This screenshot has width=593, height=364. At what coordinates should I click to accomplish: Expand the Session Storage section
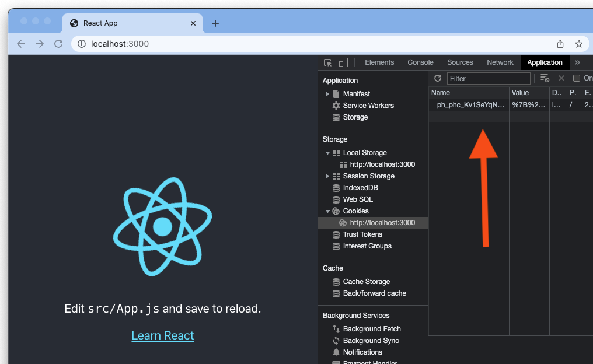pos(327,176)
